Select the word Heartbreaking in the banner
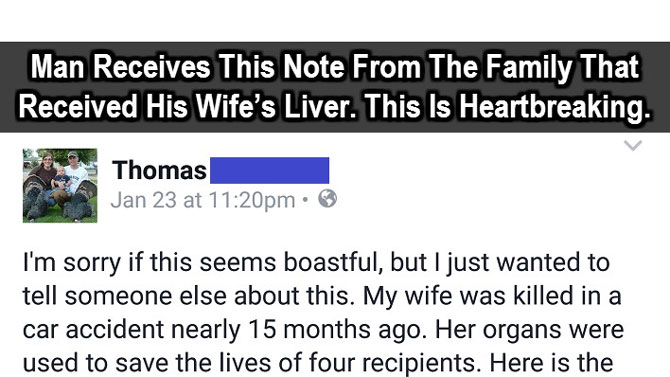Image resolution: width=670 pixels, height=377 pixels. [555, 106]
